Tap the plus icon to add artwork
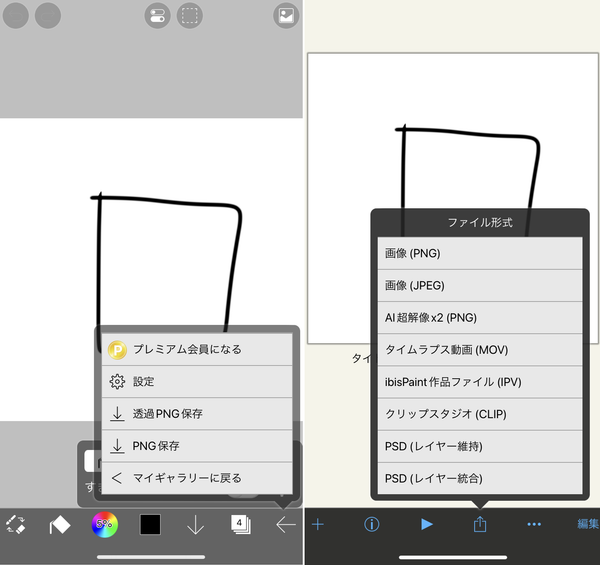Image resolution: width=600 pixels, height=565 pixels. pos(318,524)
